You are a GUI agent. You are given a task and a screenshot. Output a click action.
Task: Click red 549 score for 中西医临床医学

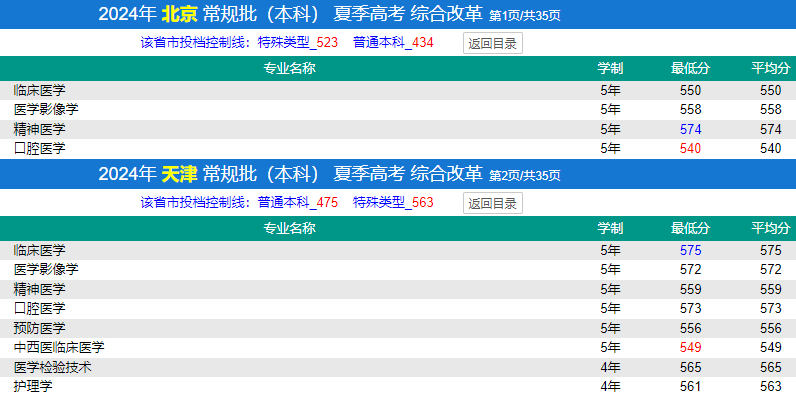pos(690,348)
